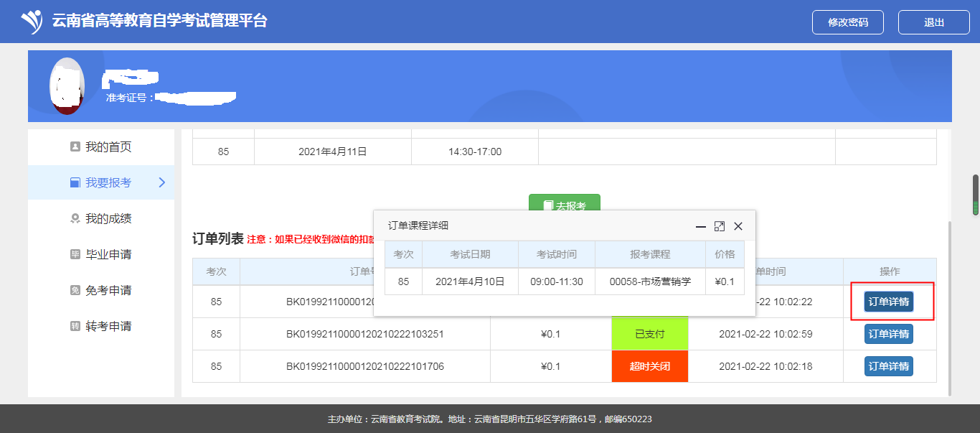
Task: Click the user avatar photo
Action: 67,86
